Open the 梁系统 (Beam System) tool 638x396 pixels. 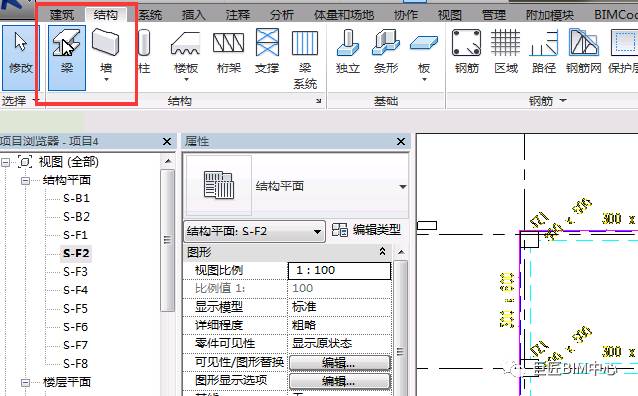[305, 59]
